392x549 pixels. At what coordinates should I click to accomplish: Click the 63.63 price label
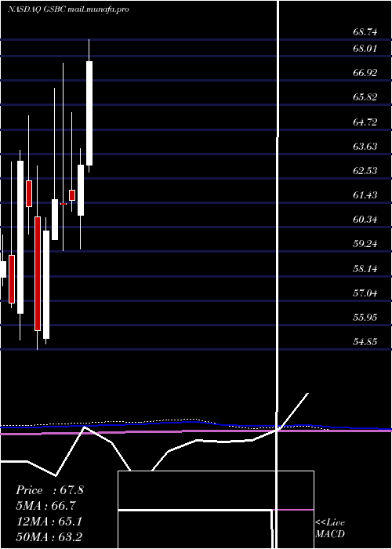tap(365, 146)
